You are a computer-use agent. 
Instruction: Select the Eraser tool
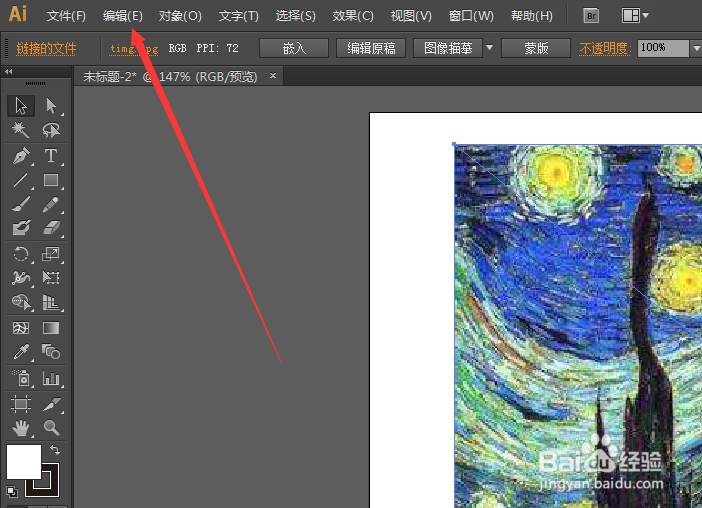click(x=51, y=228)
